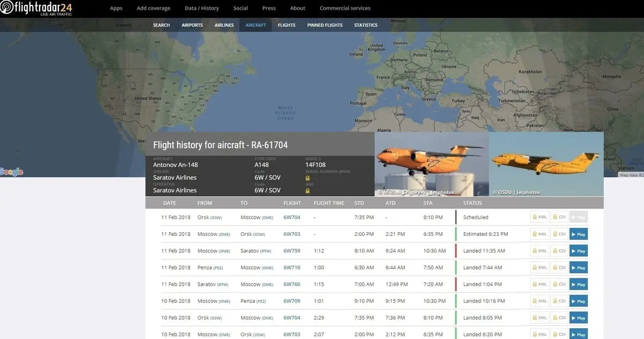This screenshot has height=339, width=644.
Task: Open the Commercial services menu
Action: coord(345,8)
